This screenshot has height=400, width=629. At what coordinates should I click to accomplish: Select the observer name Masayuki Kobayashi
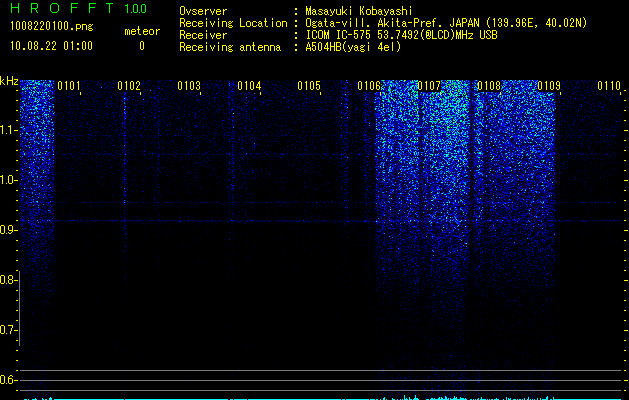pyautogui.click(x=359, y=11)
